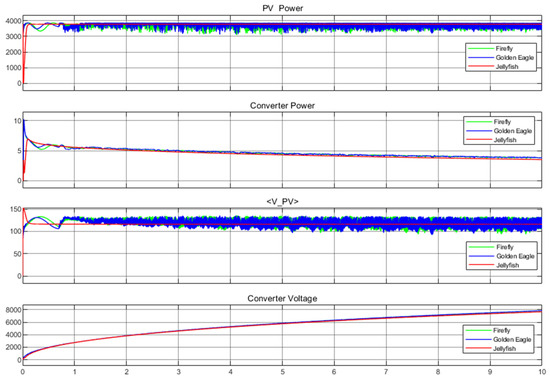Select Firefly legend entry in V_PV plot

pyautogui.click(x=505, y=247)
